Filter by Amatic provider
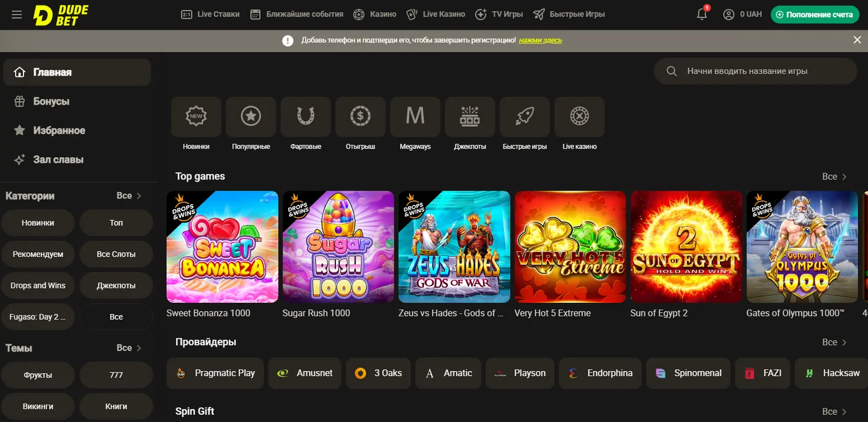Screen dimensions: 868x422 point(448,373)
